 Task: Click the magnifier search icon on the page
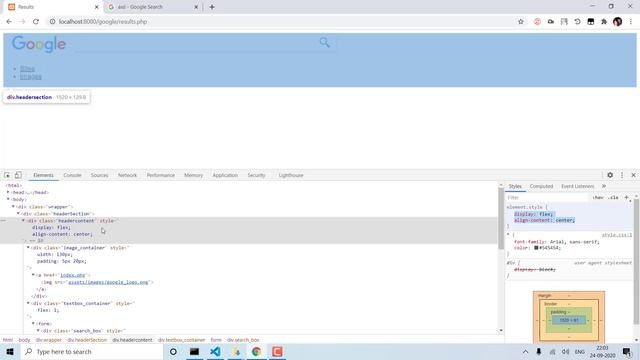[324, 42]
